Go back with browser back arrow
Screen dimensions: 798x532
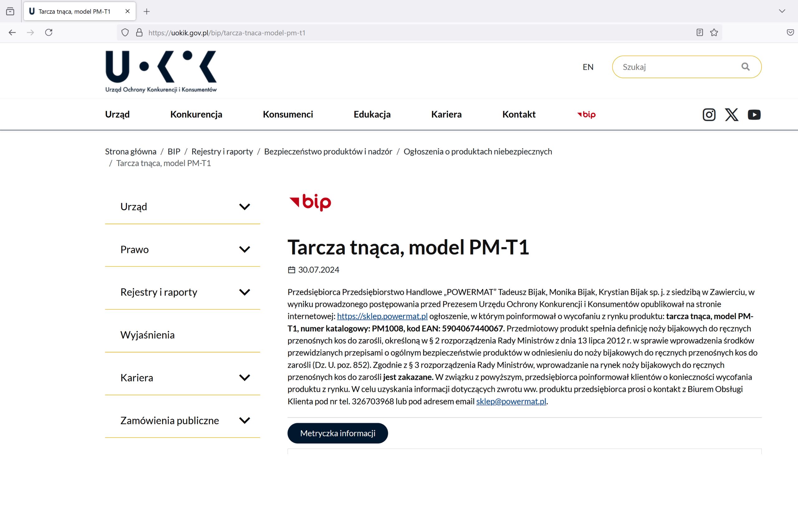click(x=12, y=33)
